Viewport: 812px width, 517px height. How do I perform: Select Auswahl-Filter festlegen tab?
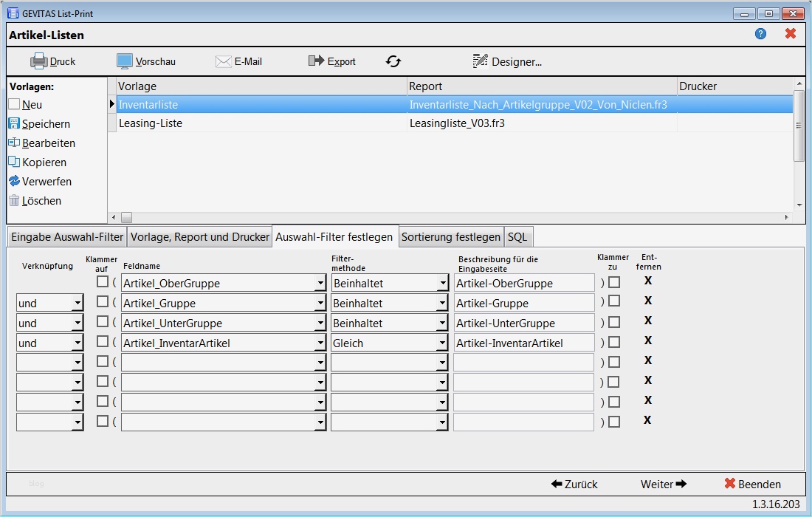click(x=334, y=237)
